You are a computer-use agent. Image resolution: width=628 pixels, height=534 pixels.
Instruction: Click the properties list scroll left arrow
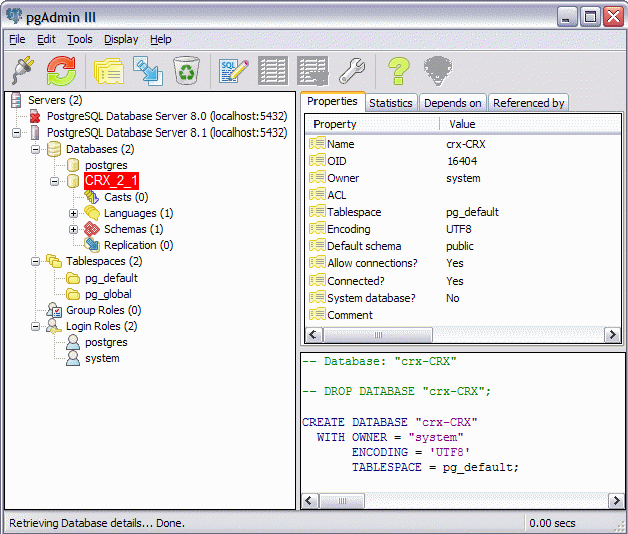pos(314,335)
